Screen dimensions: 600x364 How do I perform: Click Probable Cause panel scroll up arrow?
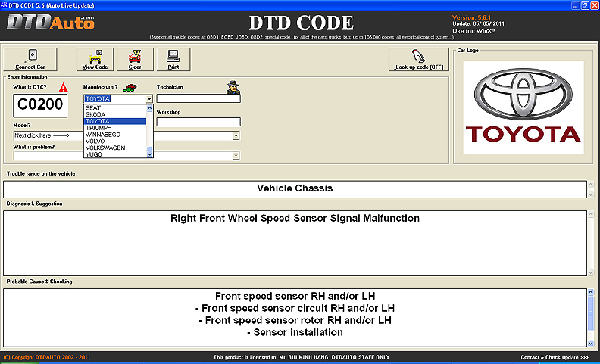point(590,293)
